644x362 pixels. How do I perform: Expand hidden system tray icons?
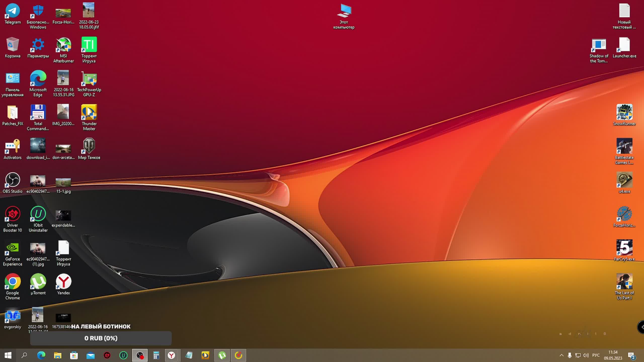tap(561, 355)
